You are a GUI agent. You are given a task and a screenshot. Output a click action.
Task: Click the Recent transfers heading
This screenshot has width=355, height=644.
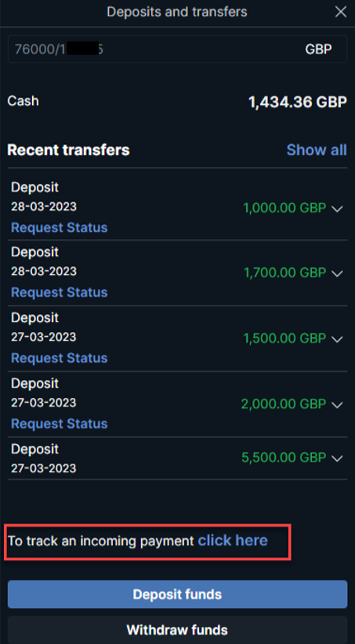pos(69,150)
